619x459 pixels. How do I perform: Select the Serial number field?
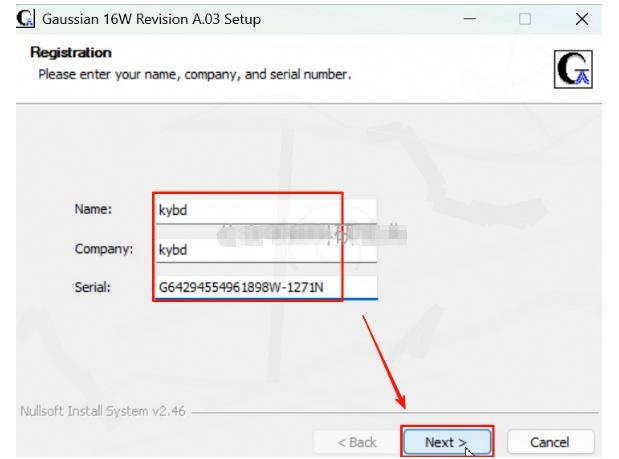[x=266, y=288]
